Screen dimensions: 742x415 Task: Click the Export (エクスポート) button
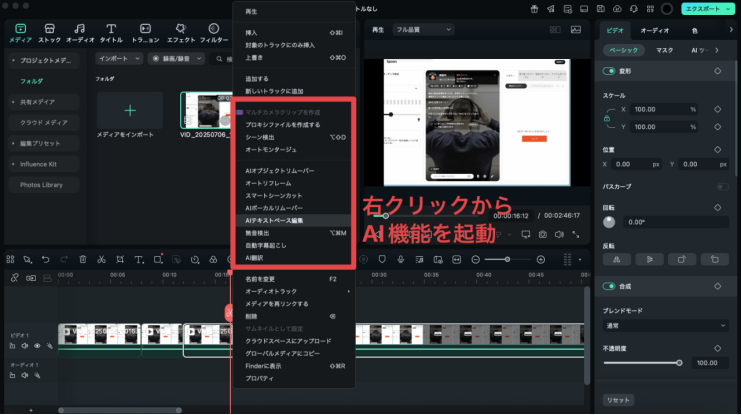point(707,9)
